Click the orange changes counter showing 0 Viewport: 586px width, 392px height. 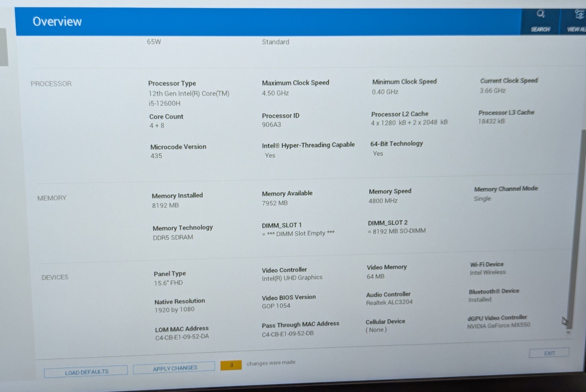coord(231,365)
